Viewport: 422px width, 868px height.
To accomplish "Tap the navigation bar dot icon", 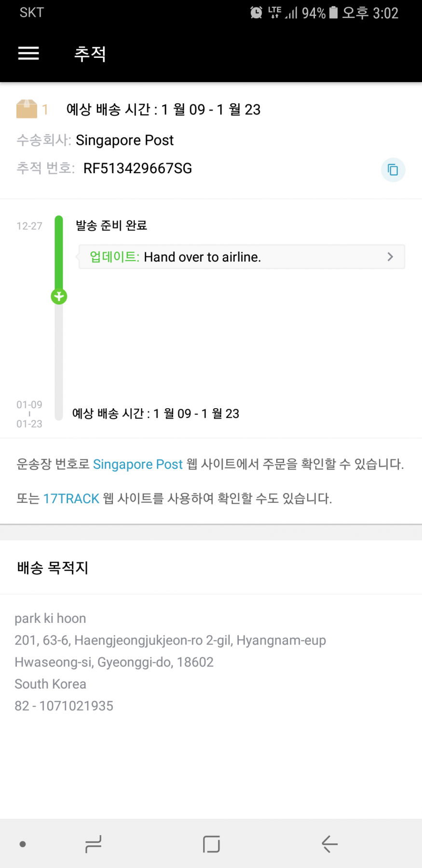I will click(23, 844).
